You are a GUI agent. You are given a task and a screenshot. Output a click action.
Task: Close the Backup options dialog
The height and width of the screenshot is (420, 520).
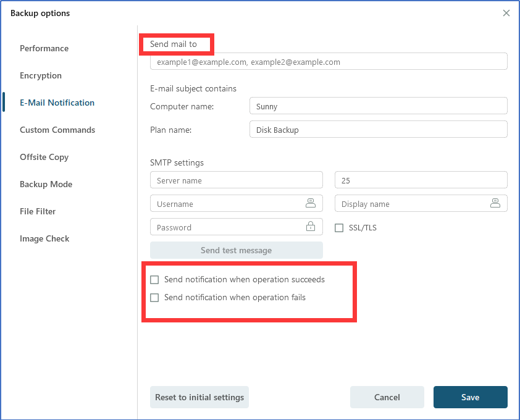coord(506,13)
